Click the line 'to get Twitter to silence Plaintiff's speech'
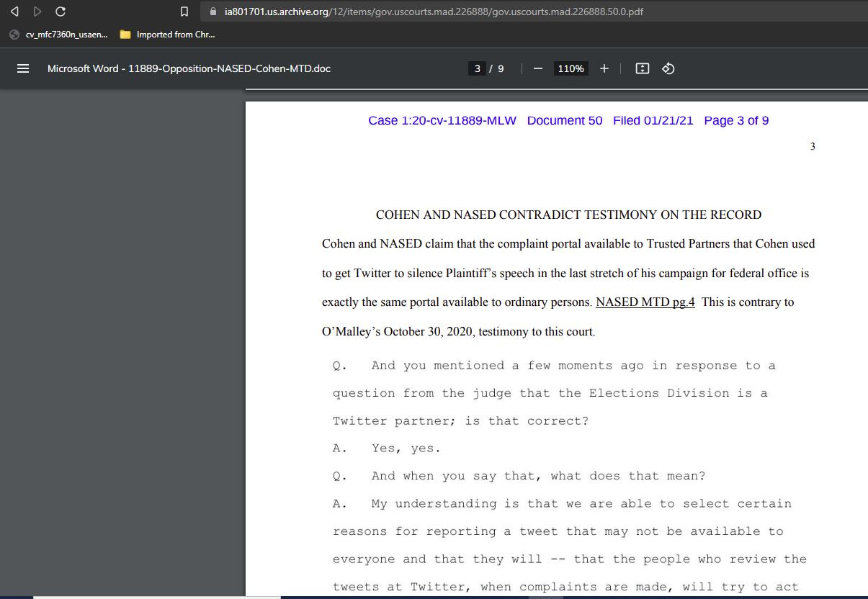868x599 pixels. click(565, 274)
